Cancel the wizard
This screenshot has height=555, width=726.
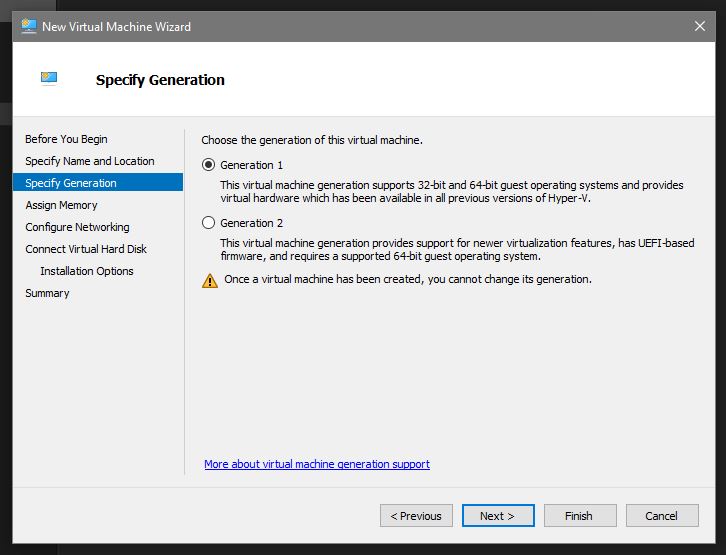(662, 516)
